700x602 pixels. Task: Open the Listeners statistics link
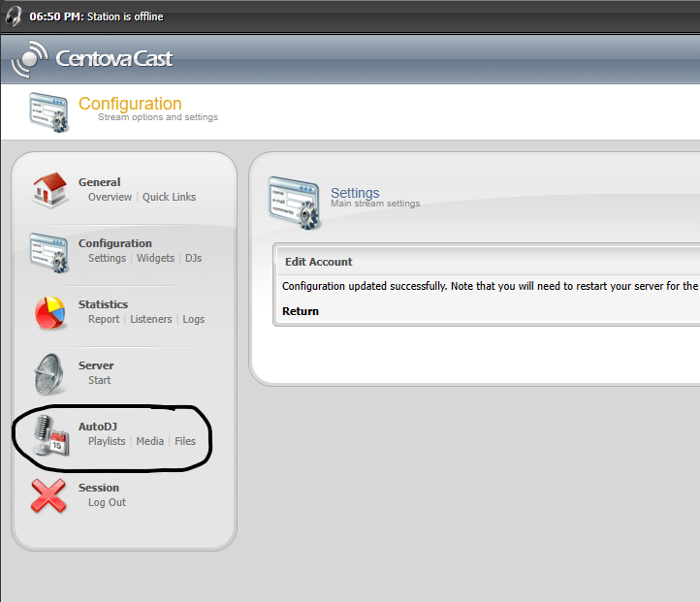pyautogui.click(x=151, y=319)
